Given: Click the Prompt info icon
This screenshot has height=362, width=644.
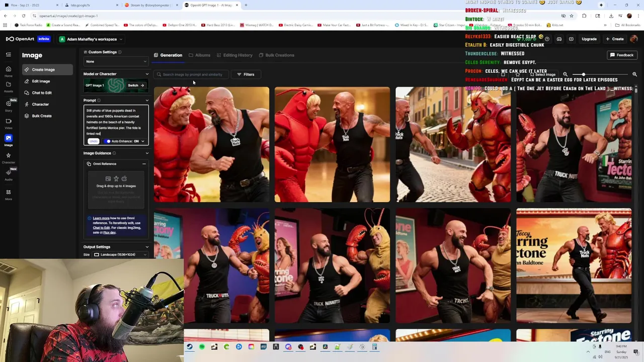Looking at the screenshot, I should [99, 100].
